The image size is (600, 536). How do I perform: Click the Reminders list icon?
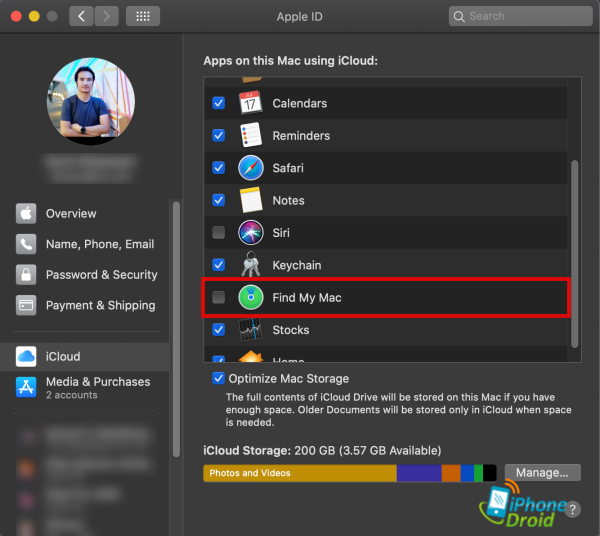[x=250, y=136]
